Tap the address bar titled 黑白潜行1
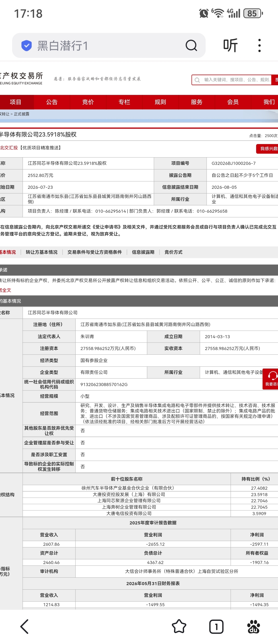Screen dimensions: 278x644 [109, 46]
